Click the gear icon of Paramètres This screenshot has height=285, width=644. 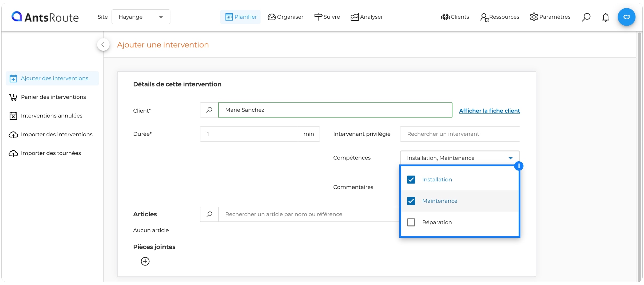click(x=534, y=17)
